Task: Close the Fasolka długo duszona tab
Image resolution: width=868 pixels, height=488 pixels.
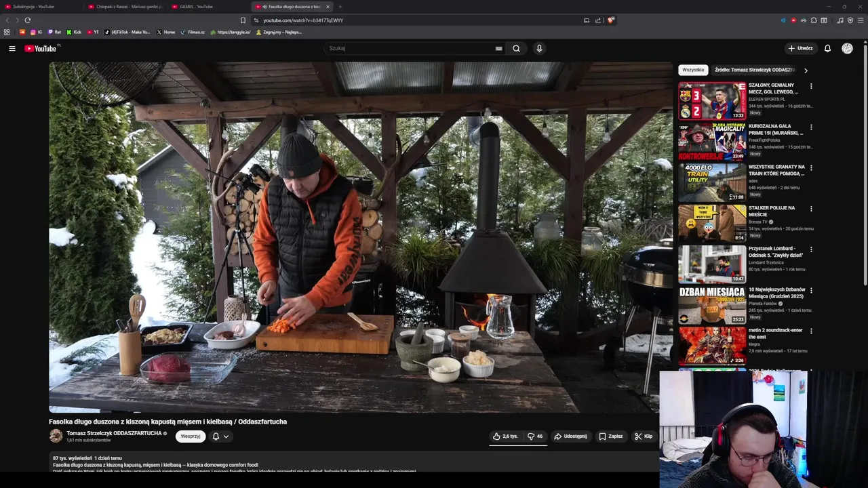Action: coord(328,7)
